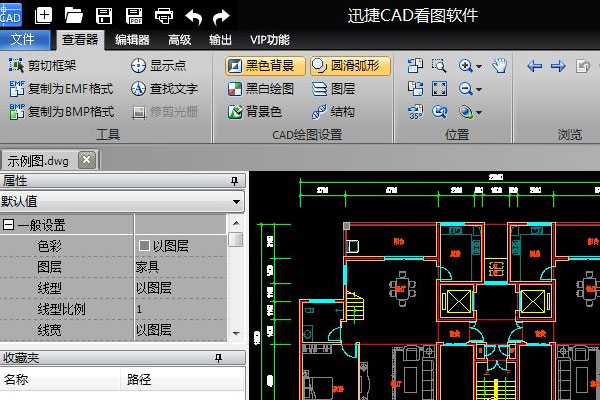
Task: Open a file with the folder icon
Action: [73, 16]
